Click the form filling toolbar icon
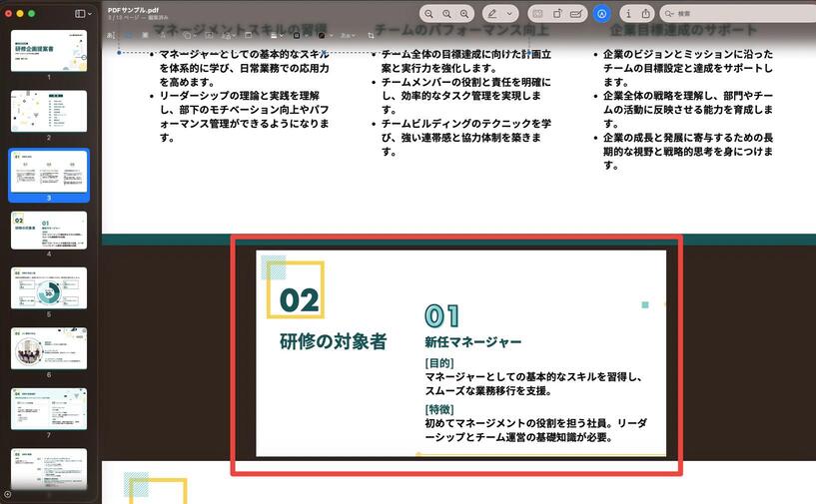 (x=537, y=14)
